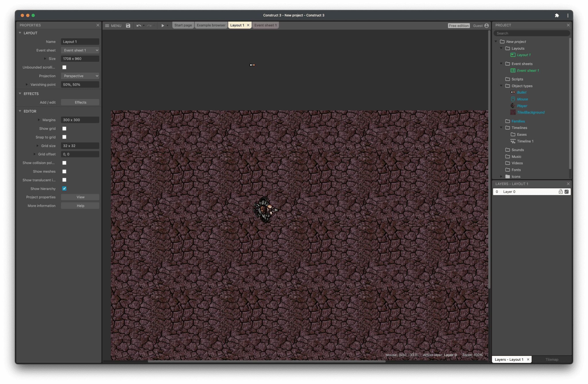Screen dimensions: 588x384
Task: Toggle Show collision polygons checkbox
Action: tap(64, 163)
